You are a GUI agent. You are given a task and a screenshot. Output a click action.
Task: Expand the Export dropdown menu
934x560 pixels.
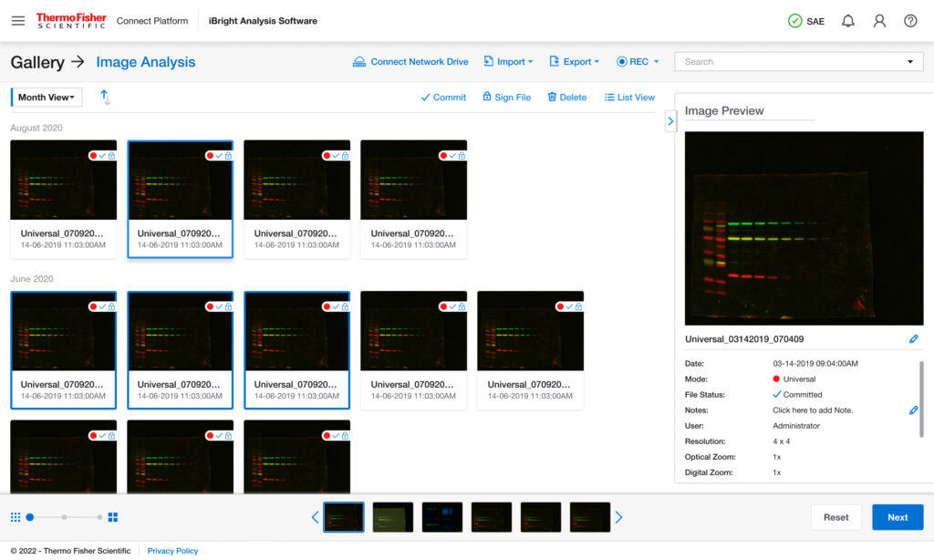(x=575, y=62)
